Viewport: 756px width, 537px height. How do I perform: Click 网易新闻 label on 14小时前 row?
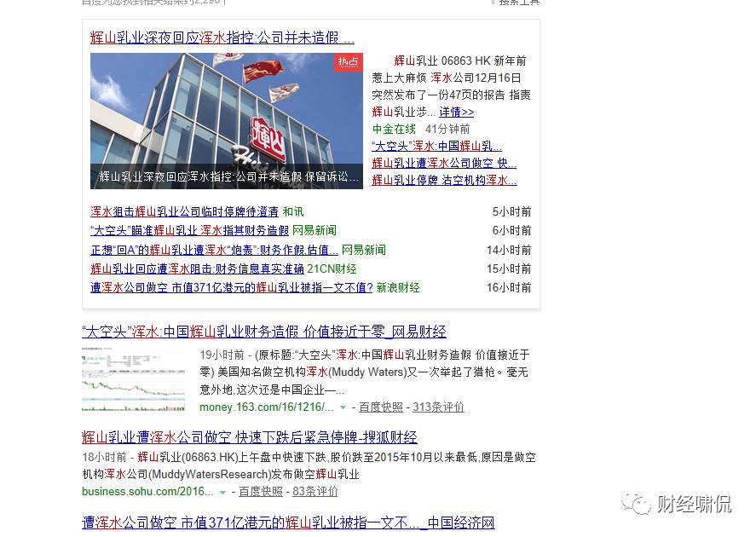click(x=364, y=250)
